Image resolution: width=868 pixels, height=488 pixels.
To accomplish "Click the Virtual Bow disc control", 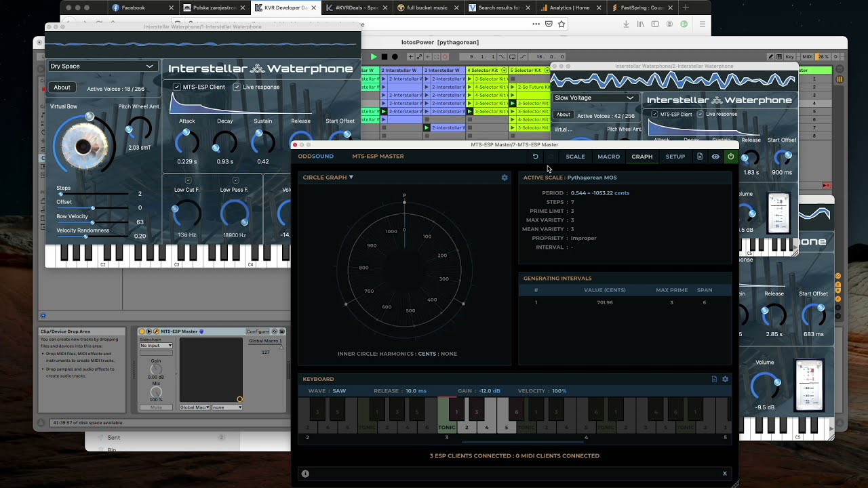I will 84,146.
